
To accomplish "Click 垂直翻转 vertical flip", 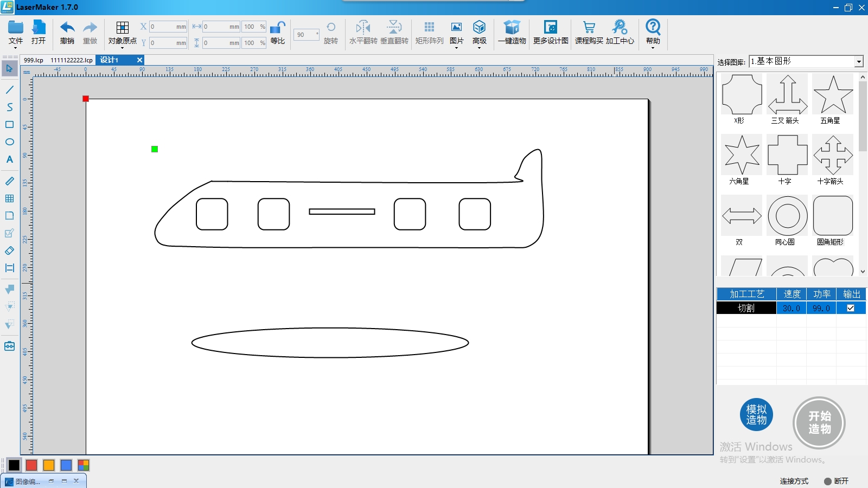I will point(394,33).
